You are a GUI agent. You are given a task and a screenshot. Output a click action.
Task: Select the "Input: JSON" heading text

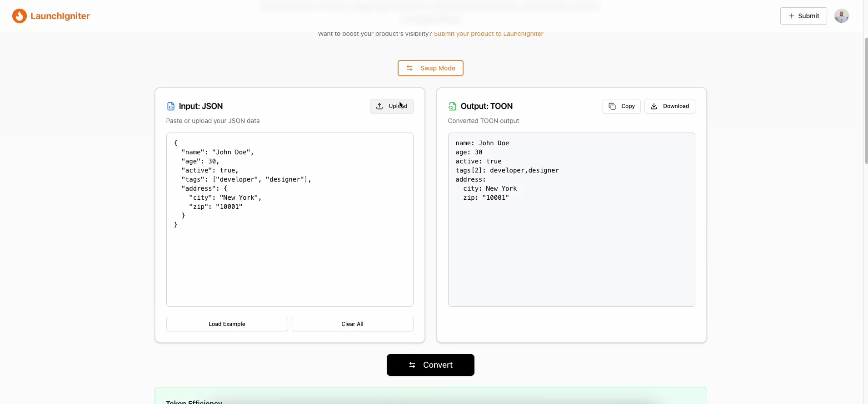201,106
